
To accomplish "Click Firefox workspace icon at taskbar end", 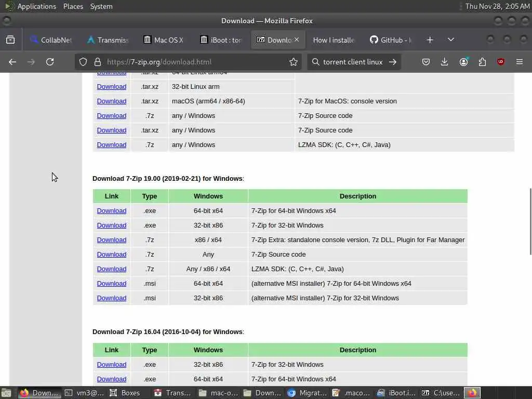I will coord(472,393).
